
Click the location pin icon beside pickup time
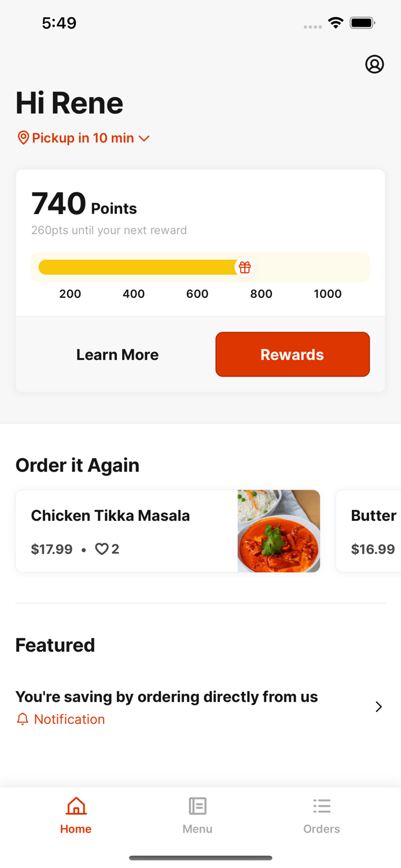pos(23,138)
